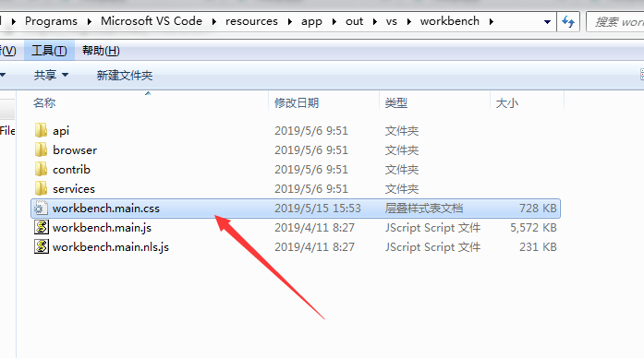The width and height of the screenshot is (644, 358).
Task: Navigate to out in the breadcrumb
Action: point(355,21)
